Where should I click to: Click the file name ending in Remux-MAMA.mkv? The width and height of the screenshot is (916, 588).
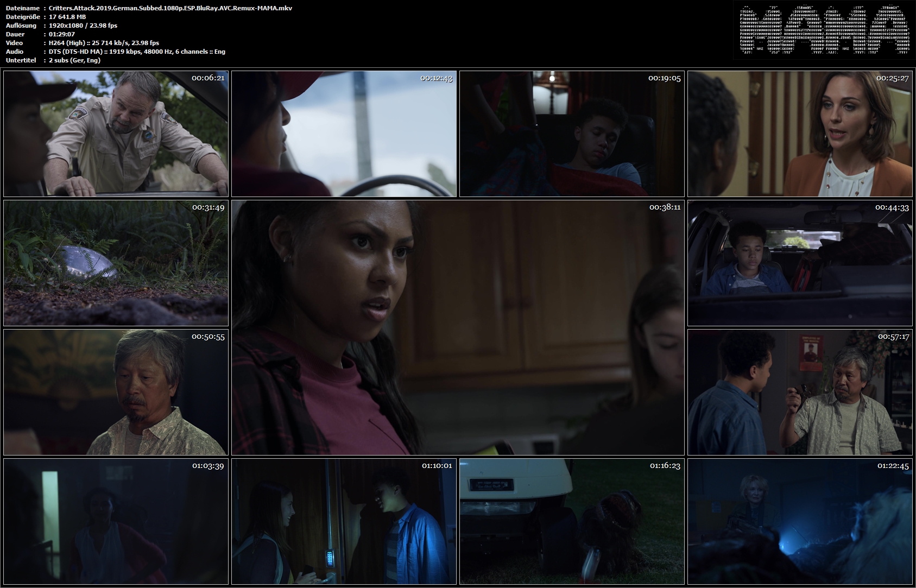(170, 8)
